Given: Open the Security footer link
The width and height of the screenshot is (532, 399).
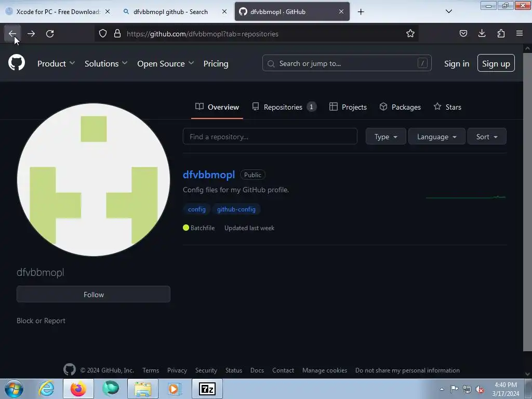Looking at the screenshot, I should (x=206, y=370).
